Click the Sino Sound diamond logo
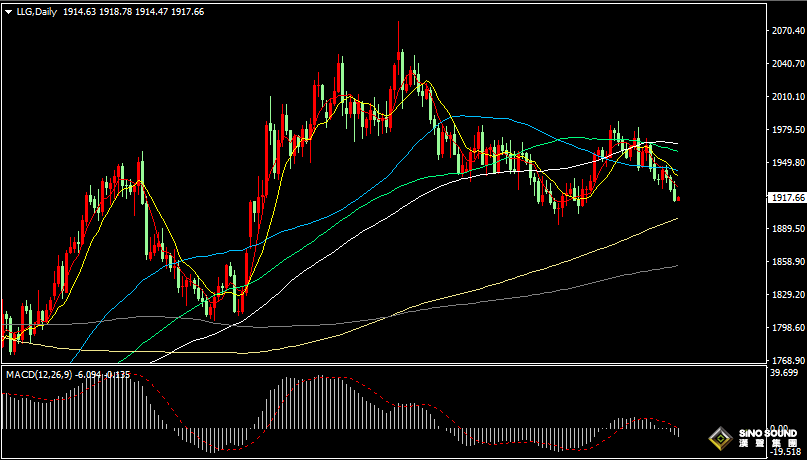Viewport: 807px width, 460px height. pyautogui.click(x=718, y=440)
